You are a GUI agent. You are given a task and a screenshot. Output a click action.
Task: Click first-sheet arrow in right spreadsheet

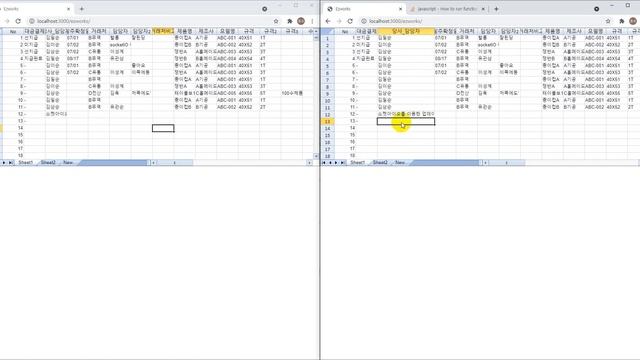pos(324,162)
